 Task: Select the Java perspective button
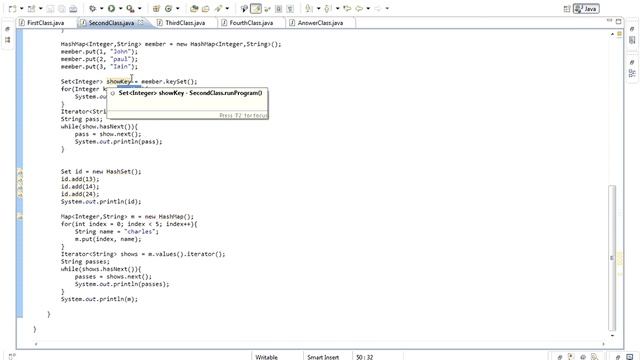coord(586,9)
